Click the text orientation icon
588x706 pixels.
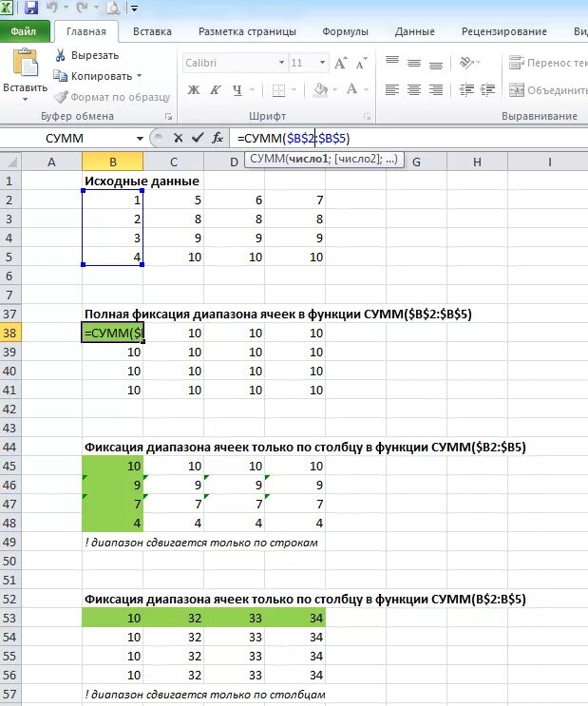point(467,63)
